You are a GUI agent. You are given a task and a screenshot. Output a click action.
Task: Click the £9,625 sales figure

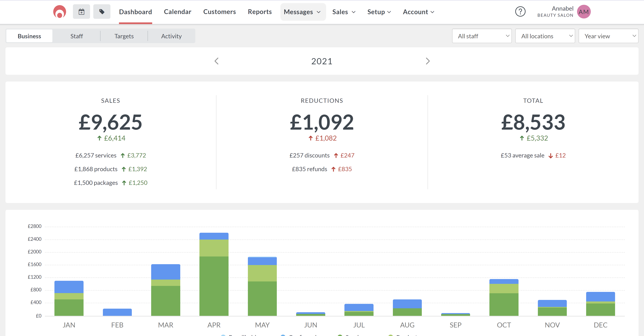pyautogui.click(x=110, y=122)
